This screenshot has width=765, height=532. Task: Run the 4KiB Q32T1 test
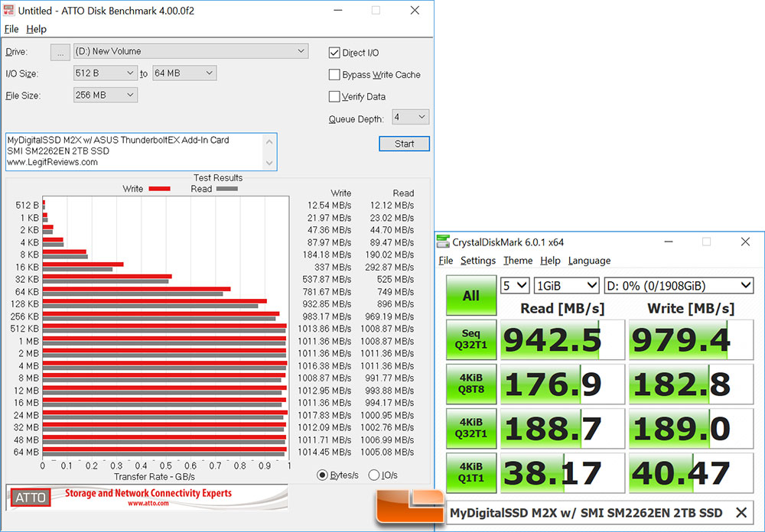click(x=471, y=429)
